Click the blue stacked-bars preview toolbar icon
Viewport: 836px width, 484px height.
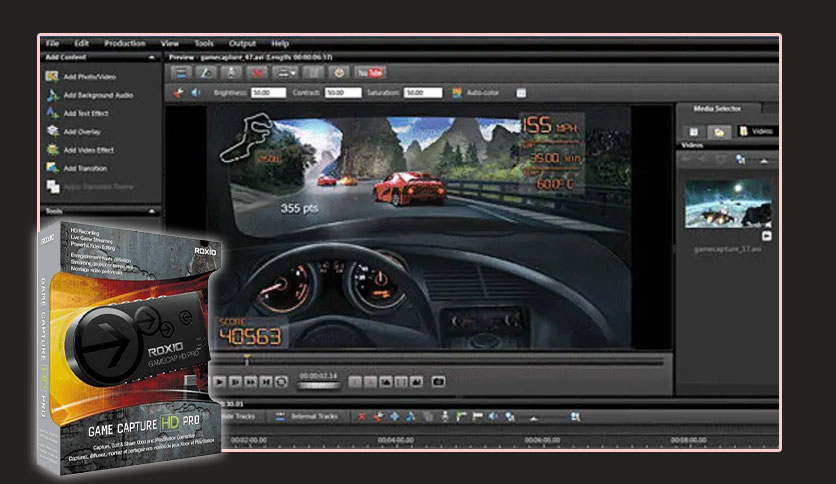pos(181,72)
